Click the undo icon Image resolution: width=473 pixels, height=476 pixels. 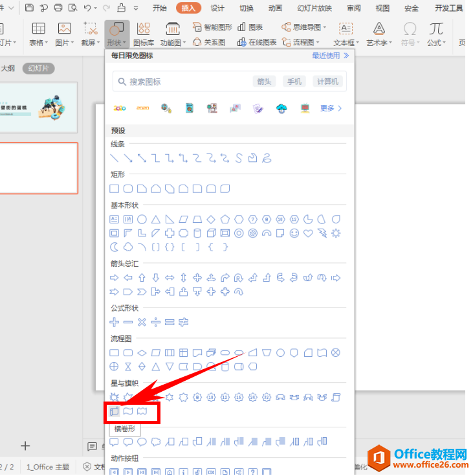pos(87,8)
